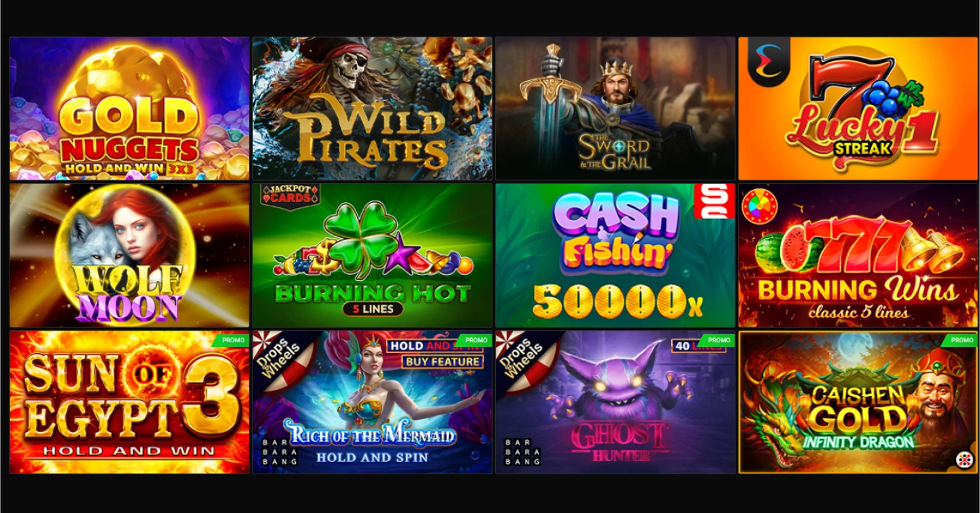This screenshot has height=513, width=980.
Task: Launch Rich of the Mermaid slot
Action: point(372,402)
